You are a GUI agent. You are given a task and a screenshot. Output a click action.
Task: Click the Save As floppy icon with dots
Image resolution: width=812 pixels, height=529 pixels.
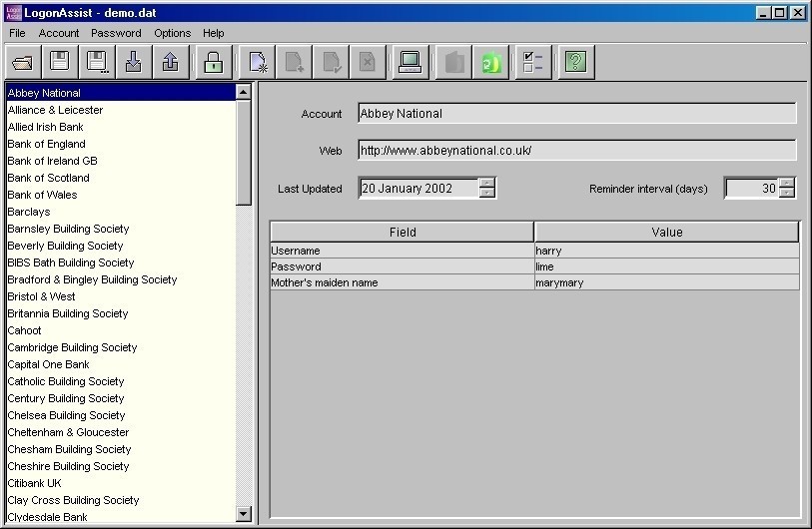tap(97, 62)
